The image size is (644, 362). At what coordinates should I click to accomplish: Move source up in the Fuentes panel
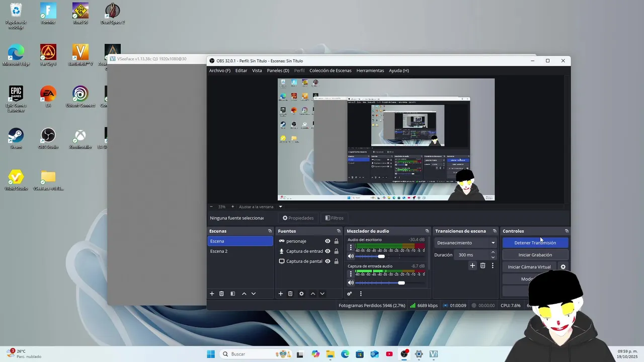pyautogui.click(x=313, y=294)
